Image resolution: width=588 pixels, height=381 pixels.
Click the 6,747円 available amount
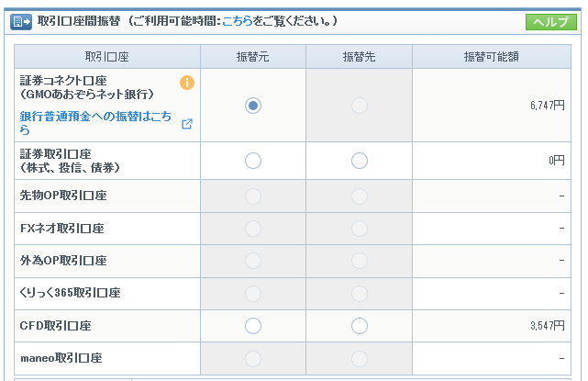[547, 106]
